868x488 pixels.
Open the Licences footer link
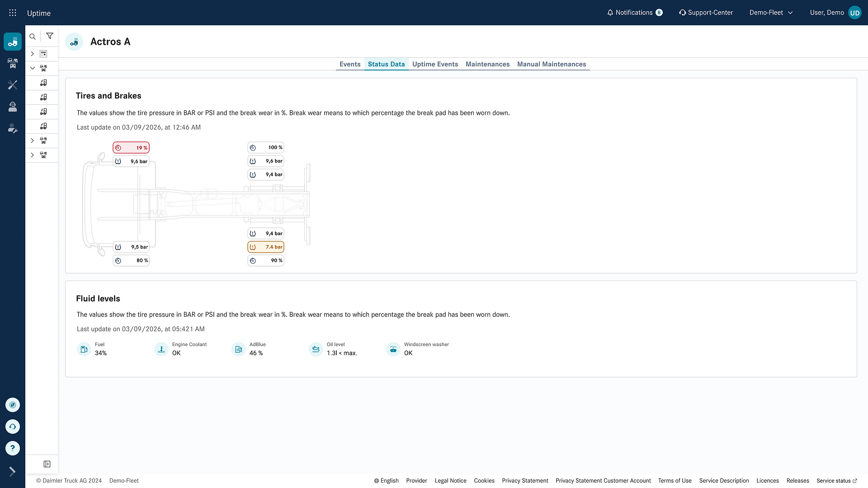pyautogui.click(x=768, y=481)
